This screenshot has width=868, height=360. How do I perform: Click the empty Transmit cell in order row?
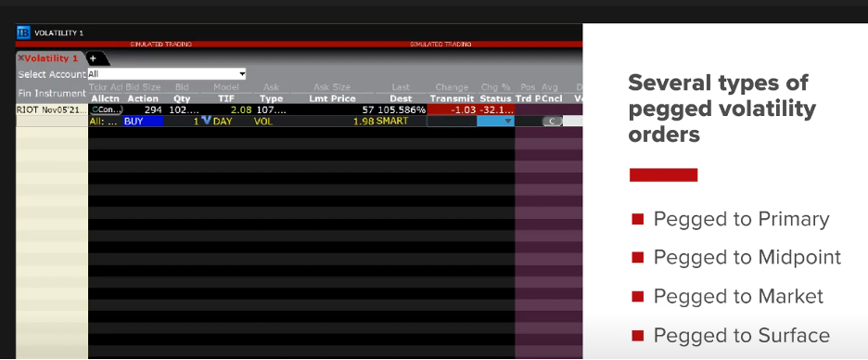pos(452,121)
